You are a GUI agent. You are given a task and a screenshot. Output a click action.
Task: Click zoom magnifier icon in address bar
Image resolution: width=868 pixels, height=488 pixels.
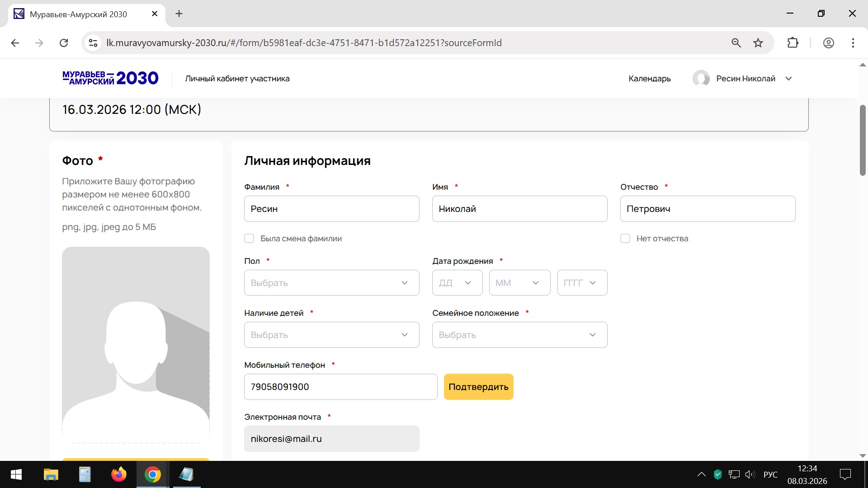pos(736,43)
